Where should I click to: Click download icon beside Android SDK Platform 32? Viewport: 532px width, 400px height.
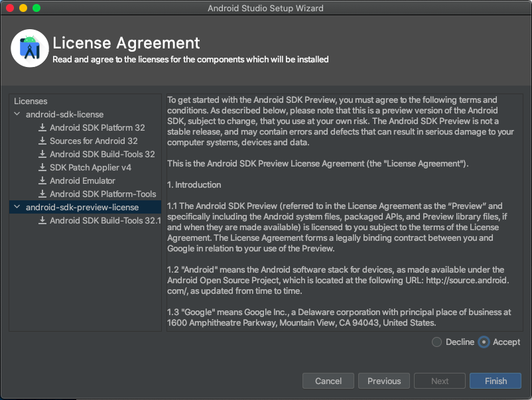[42, 127]
